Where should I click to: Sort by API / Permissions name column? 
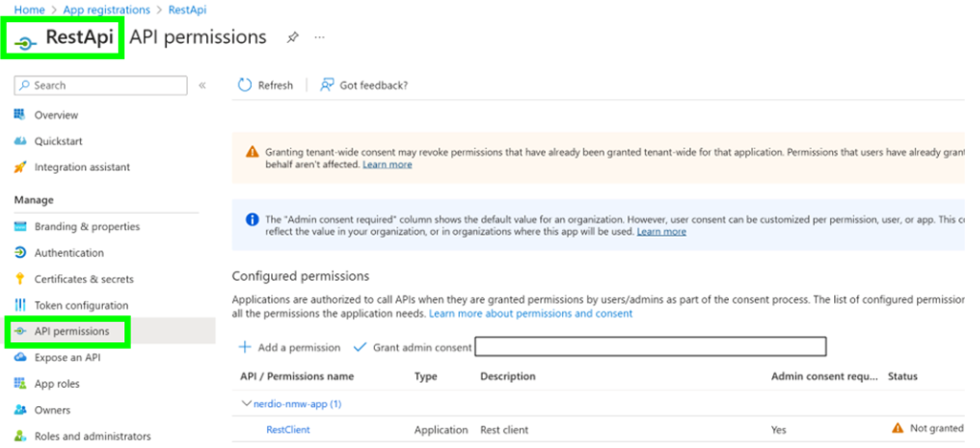click(x=297, y=376)
